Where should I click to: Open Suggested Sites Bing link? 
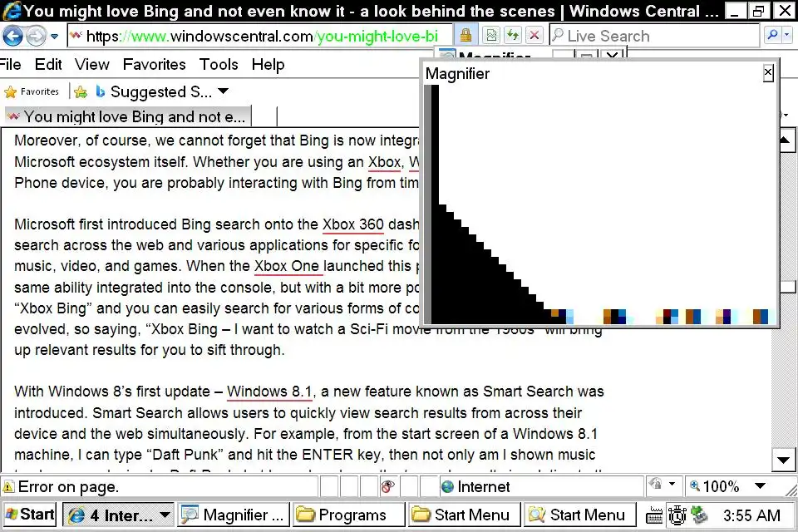(154, 91)
